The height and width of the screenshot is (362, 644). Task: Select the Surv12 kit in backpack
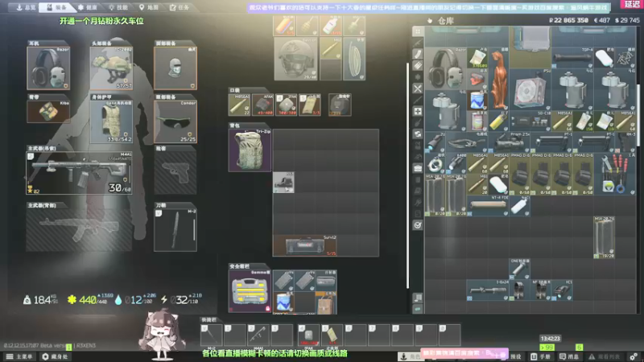tap(305, 245)
